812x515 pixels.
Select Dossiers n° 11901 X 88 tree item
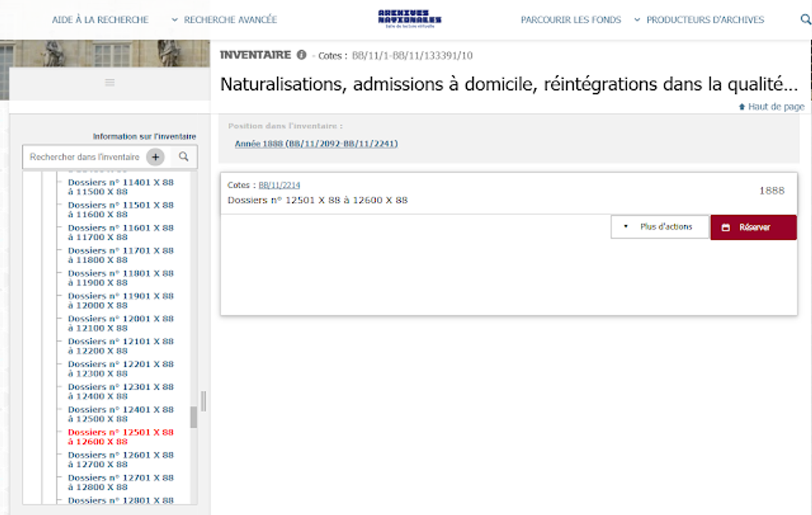click(121, 300)
